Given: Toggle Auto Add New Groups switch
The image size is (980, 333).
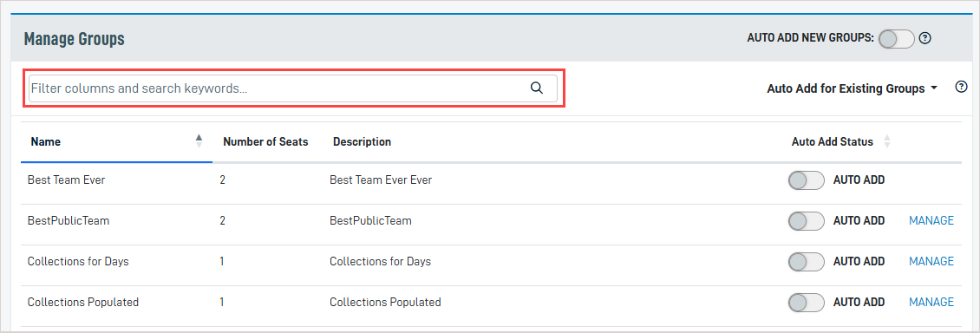Looking at the screenshot, I should (x=896, y=39).
